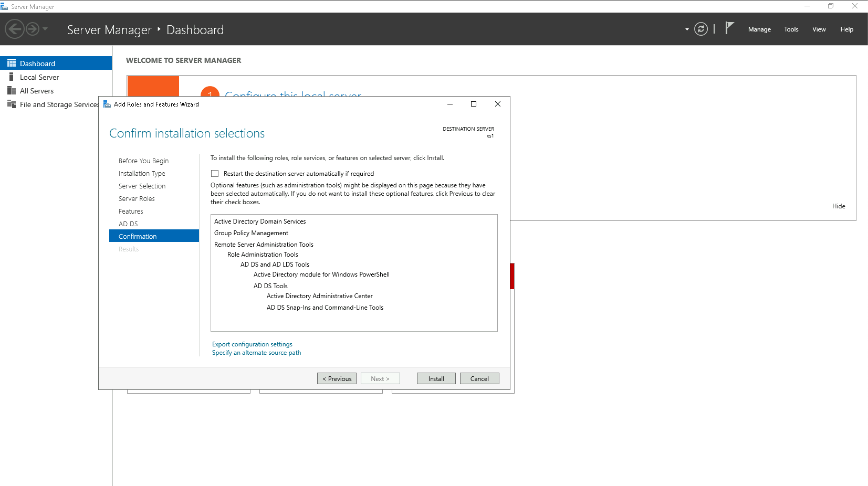Select the Dashboard icon in sidebar

pos(12,64)
